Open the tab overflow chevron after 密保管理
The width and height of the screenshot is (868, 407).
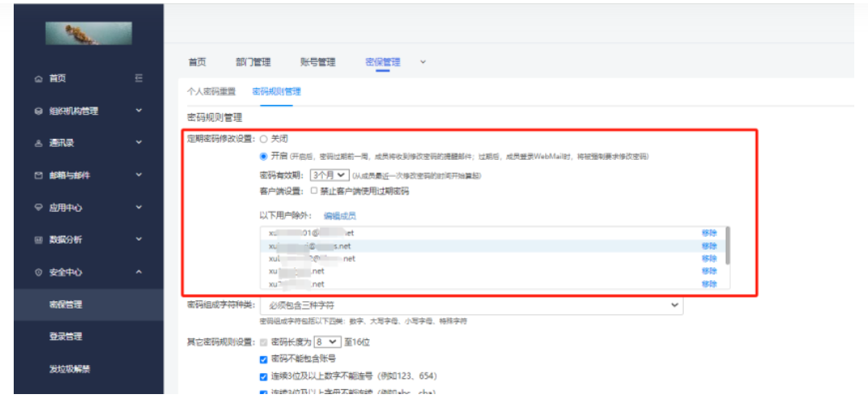point(423,62)
